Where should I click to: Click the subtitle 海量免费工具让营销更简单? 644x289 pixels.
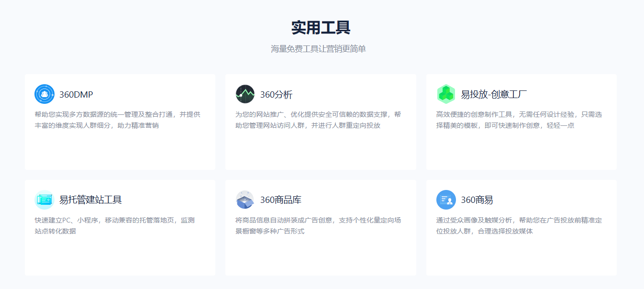[318, 49]
